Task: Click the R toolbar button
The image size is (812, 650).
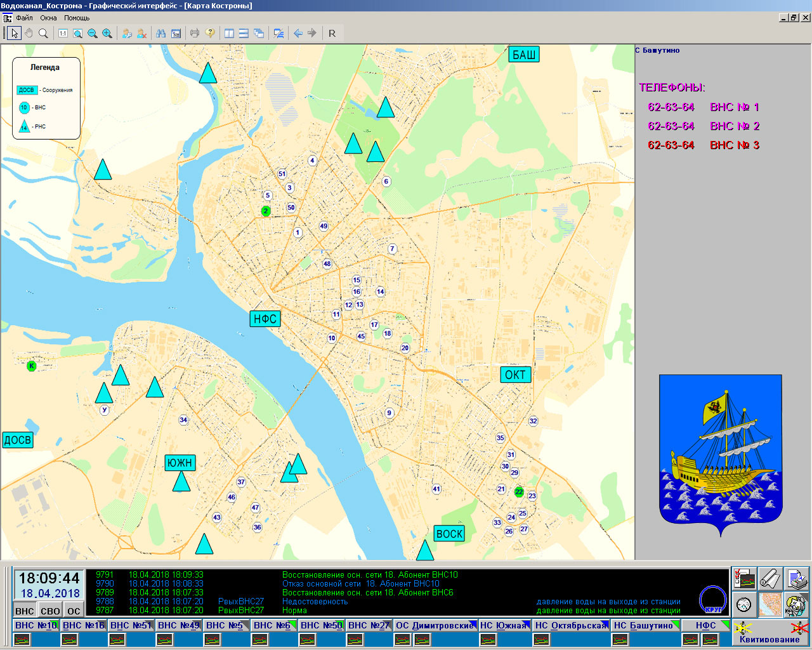Action: pyautogui.click(x=332, y=33)
